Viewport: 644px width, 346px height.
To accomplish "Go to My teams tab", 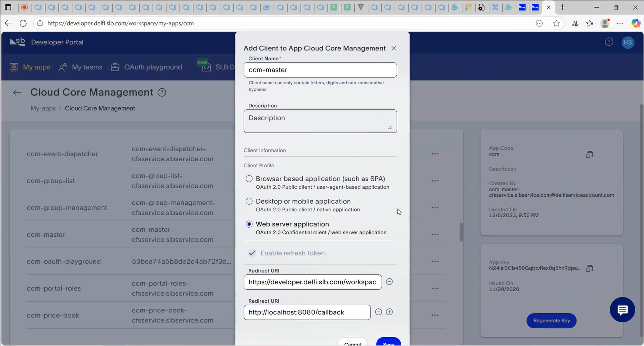I will (x=80, y=67).
